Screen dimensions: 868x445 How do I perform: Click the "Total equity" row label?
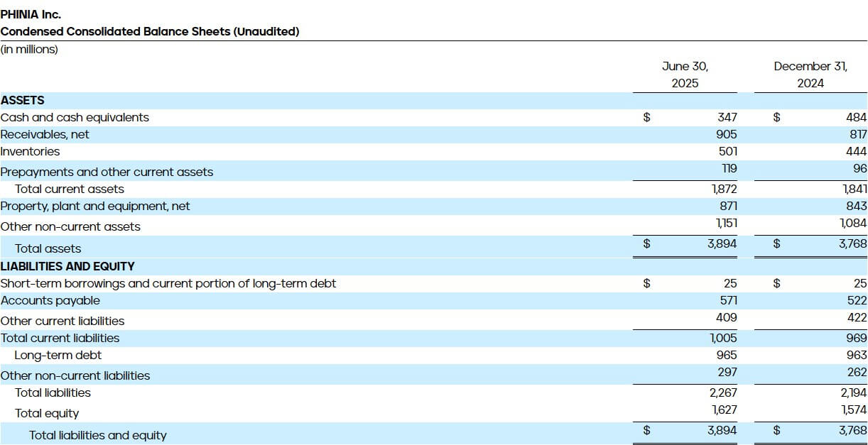pyautogui.click(x=47, y=414)
